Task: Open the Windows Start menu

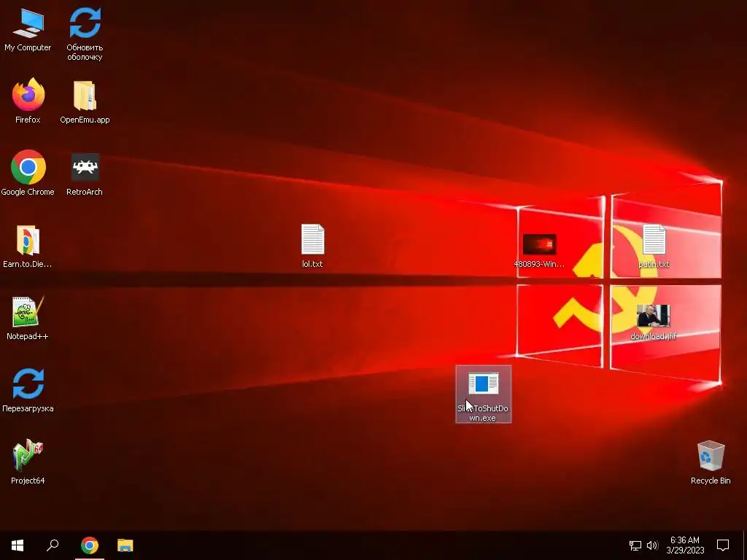Action: tap(18, 545)
